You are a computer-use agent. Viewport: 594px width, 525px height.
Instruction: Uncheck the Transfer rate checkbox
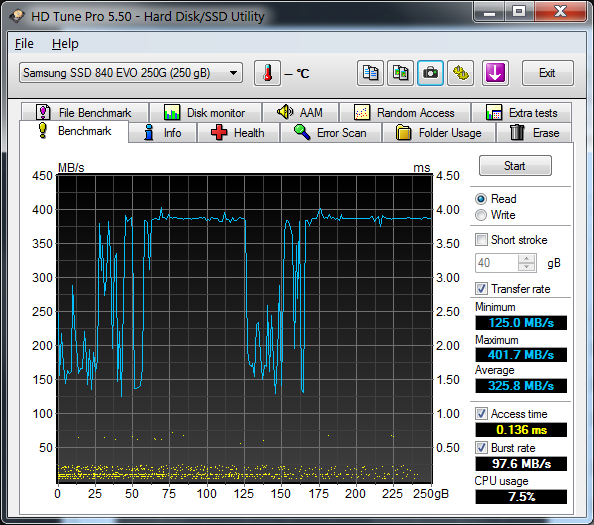click(481, 289)
